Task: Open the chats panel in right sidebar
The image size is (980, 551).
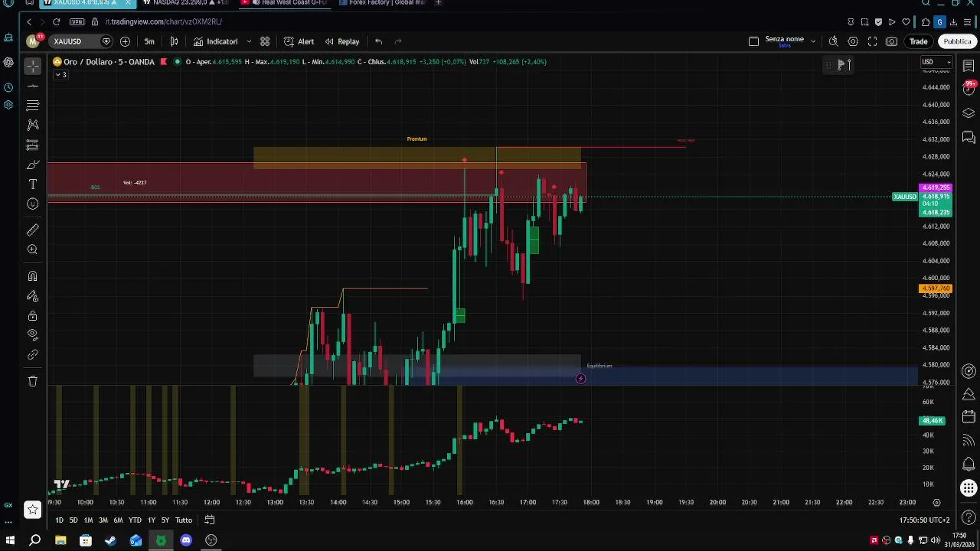Action: (x=969, y=138)
